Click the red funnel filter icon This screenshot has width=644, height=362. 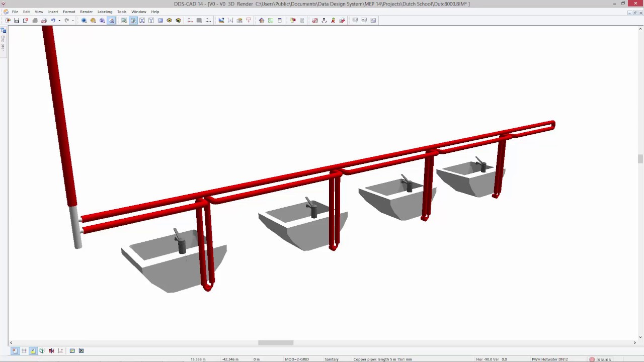point(249,20)
